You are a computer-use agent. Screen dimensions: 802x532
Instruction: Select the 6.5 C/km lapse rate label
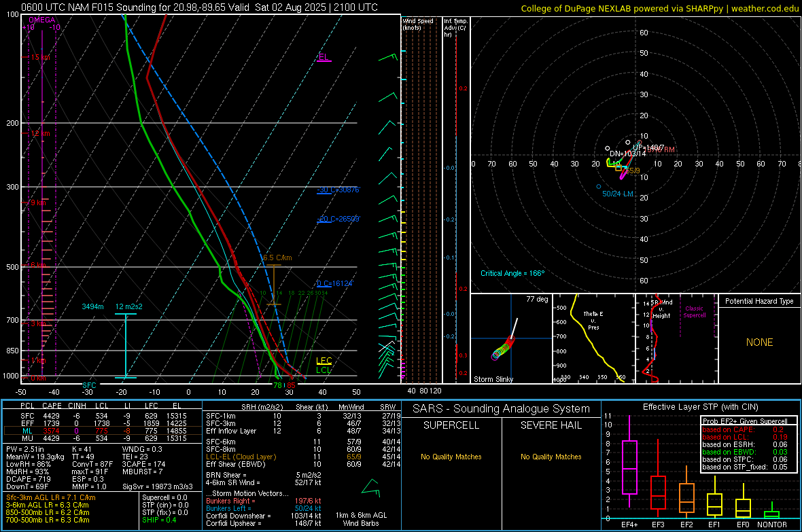(x=277, y=258)
